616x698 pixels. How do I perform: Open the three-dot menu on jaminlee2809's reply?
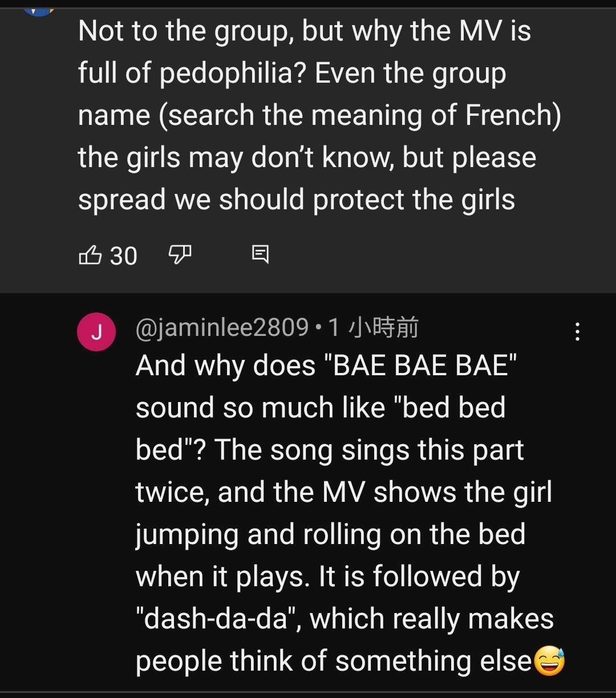tap(578, 331)
